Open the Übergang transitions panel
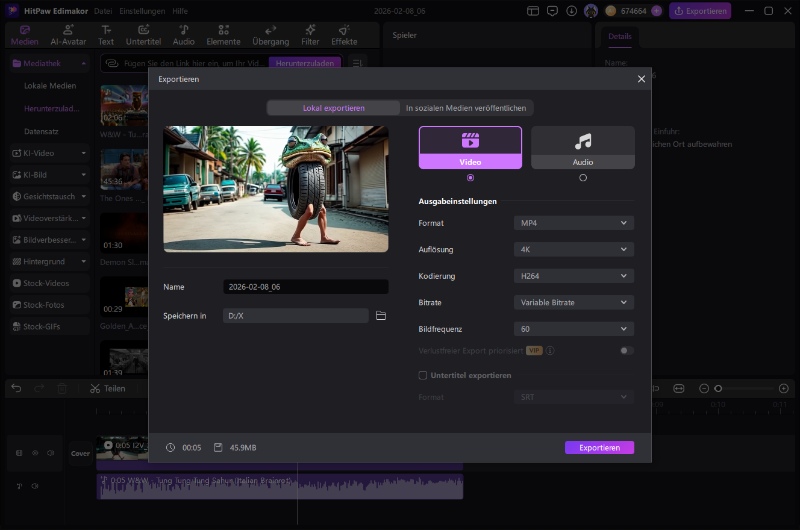 click(270, 35)
